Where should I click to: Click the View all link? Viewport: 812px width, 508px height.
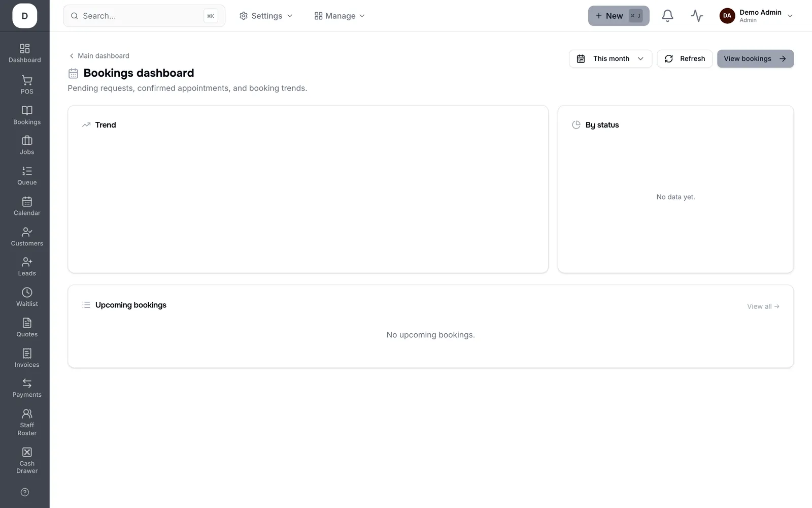(763, 306)
